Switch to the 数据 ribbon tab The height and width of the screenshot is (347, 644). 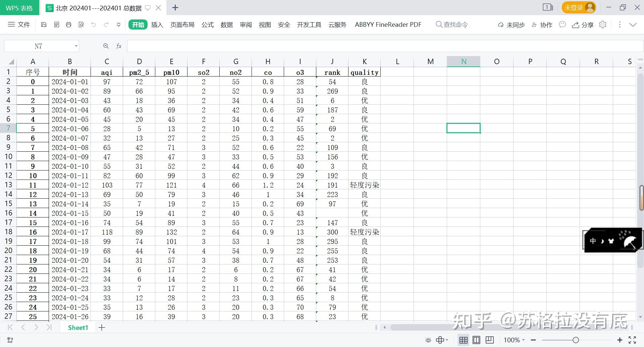(x=226, y=24)
